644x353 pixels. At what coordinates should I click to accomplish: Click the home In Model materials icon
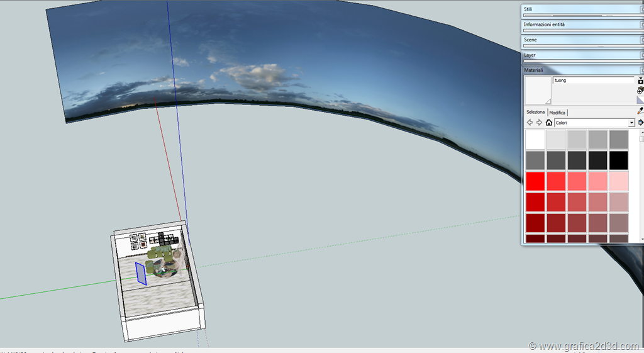point(548,123)
